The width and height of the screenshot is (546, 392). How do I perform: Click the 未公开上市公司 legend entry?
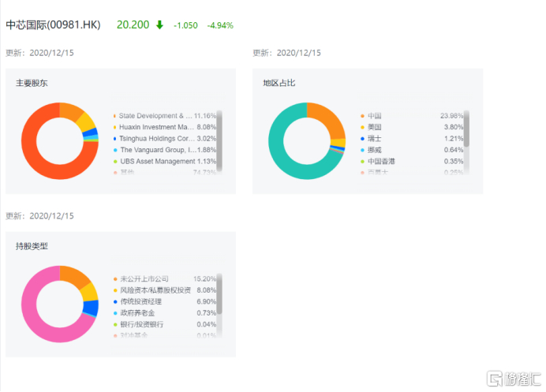(165, 279)
